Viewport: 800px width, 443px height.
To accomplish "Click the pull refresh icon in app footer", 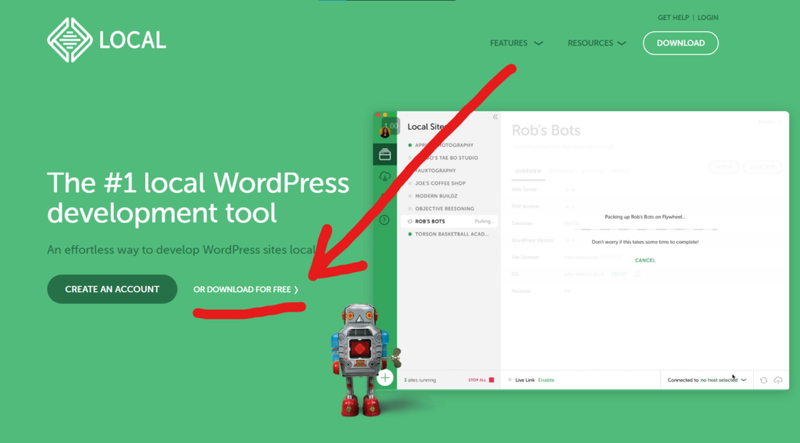I will click(763, 380).
